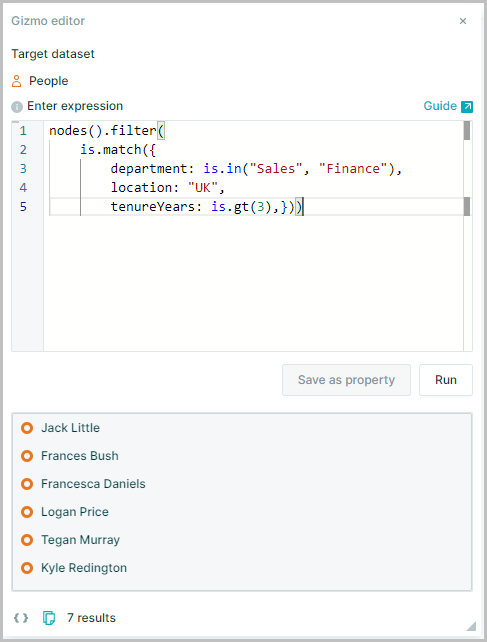Select Jack Little result node

[x=70, y=428]
